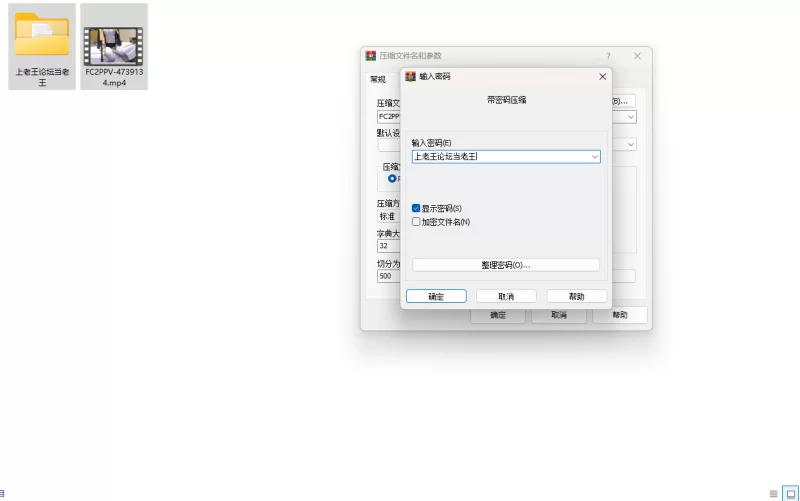Click the 带密码压缩 heading text

point(506,100)
